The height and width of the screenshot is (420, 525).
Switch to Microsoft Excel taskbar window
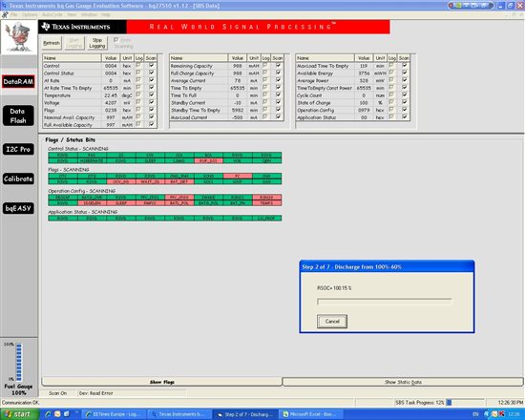click(311, 414)
